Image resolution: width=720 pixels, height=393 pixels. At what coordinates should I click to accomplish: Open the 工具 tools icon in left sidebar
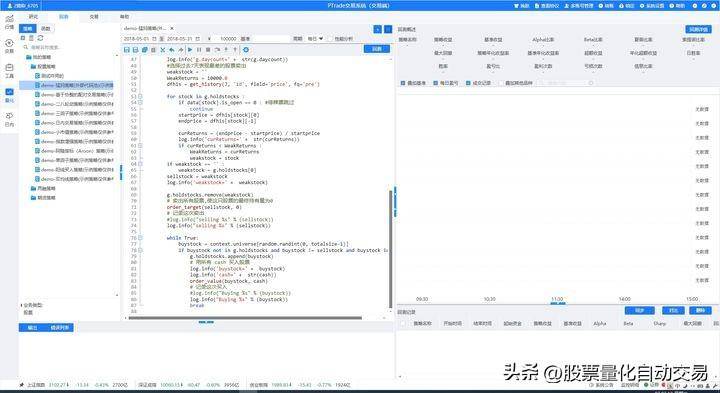coord(9,70)
